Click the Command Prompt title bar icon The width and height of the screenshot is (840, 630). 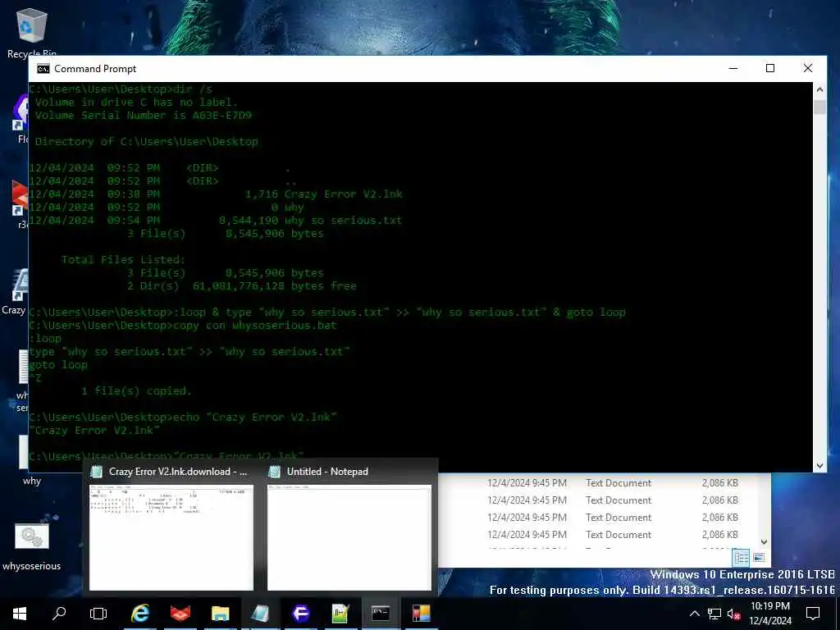point(43,69)
